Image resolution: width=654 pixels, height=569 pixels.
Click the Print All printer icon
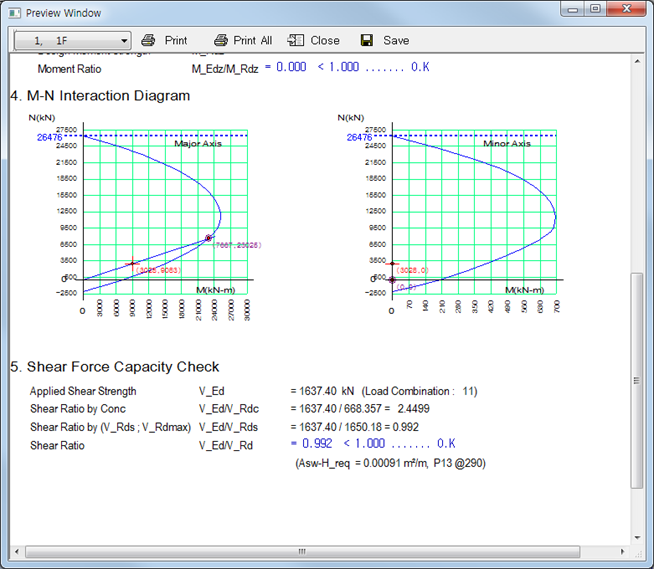(x=221, y=40)
